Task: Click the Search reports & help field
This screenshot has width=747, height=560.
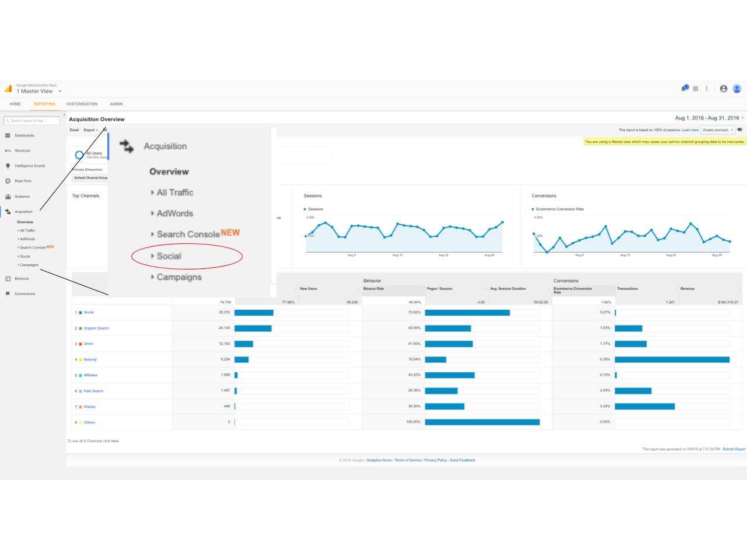Action: point(32,121)
